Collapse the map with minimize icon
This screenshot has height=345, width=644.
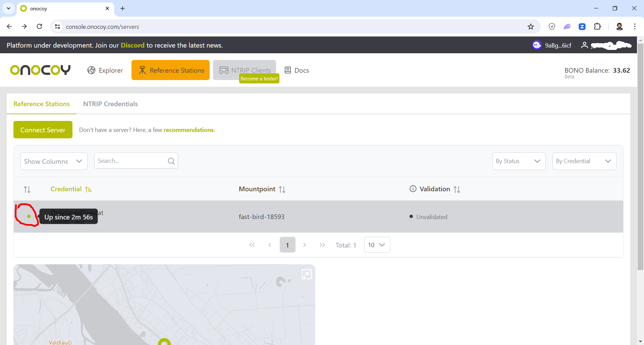pyautogui.click(x=307, y=274)
